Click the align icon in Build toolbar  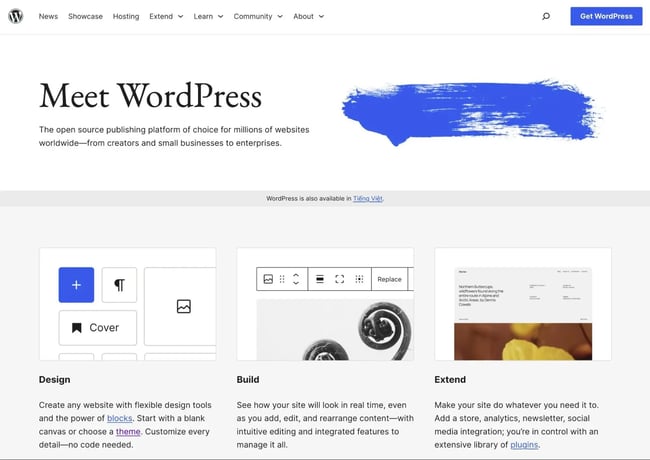point(320,279)
